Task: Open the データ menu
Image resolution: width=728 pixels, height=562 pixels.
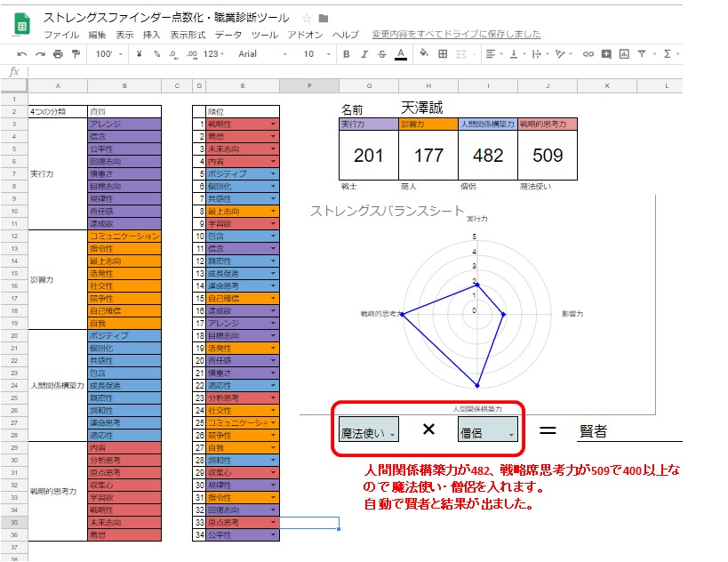Action: click(228, 35)
